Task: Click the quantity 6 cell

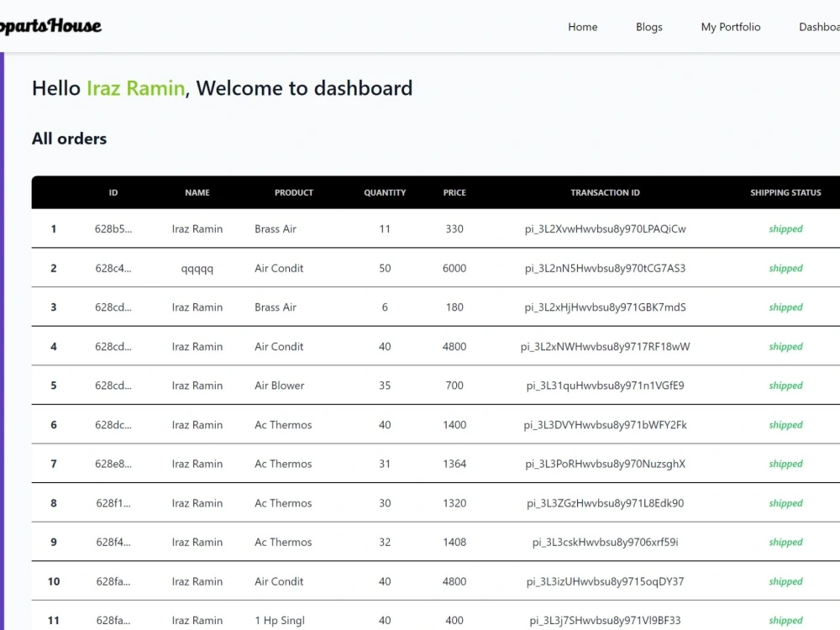Action: coord(385,307)
